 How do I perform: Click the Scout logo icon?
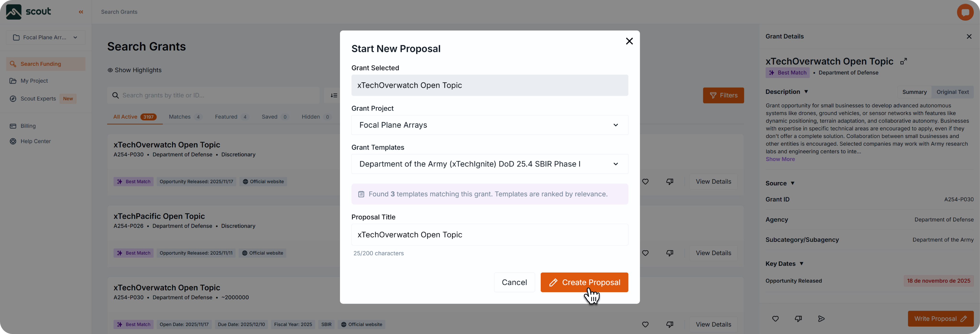[14, 12]
